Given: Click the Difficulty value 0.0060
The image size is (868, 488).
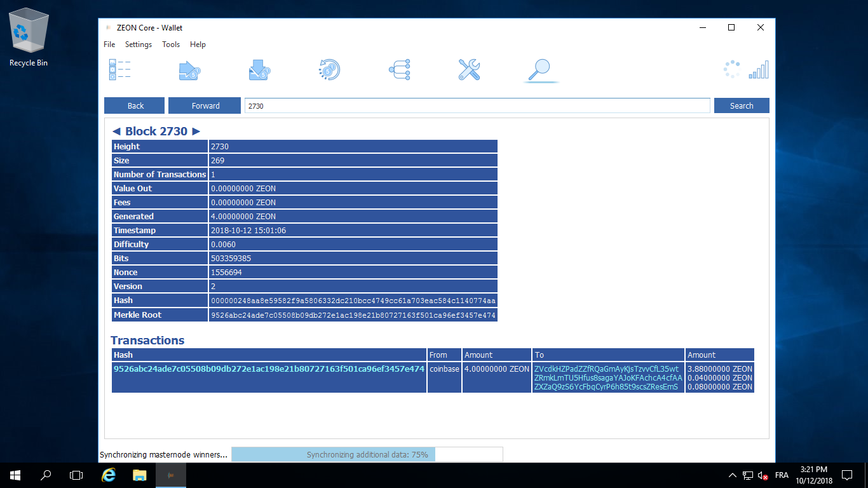Looking at the screenshot, I should click(223, 244).
